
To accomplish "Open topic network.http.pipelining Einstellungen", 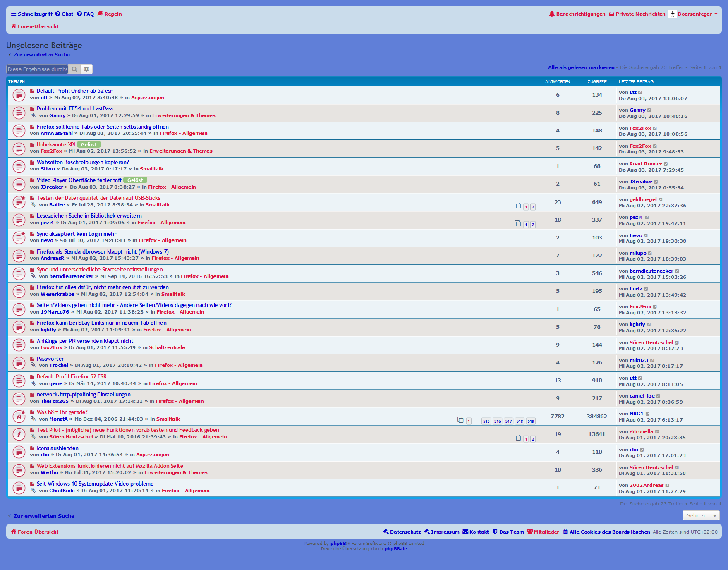I will [84, 395].
